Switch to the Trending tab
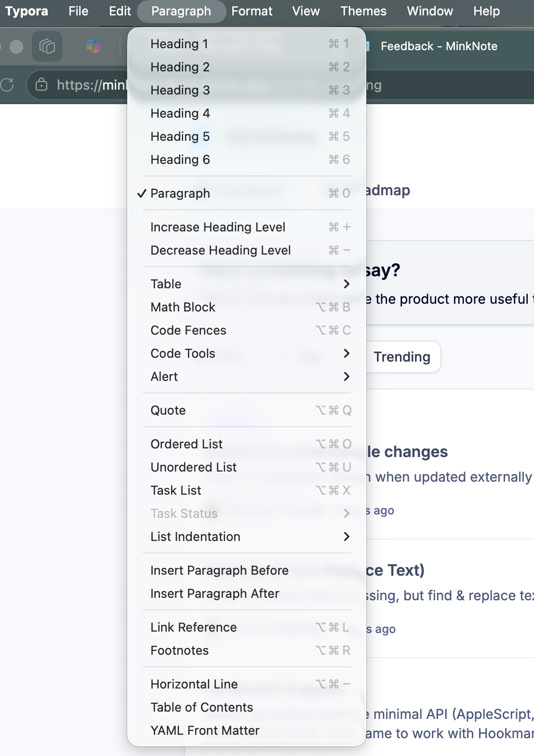534x756 pixels. [402, 357]
